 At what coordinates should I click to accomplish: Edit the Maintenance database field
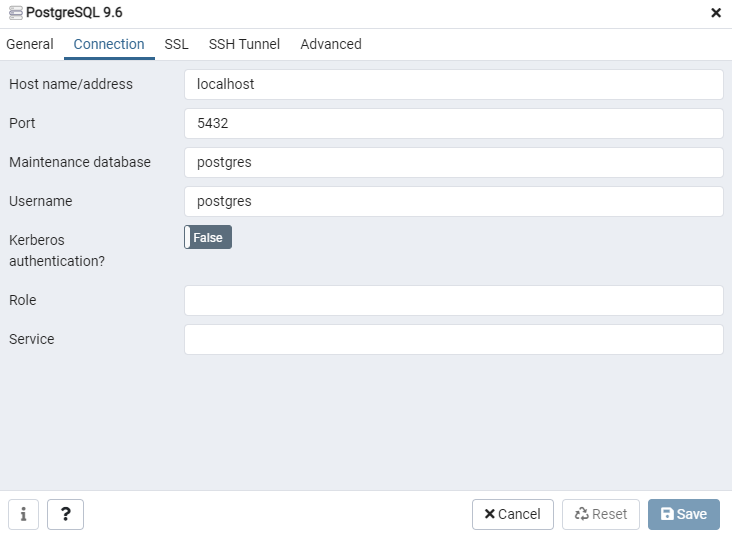pyautogui.click(x=454, y=162)
